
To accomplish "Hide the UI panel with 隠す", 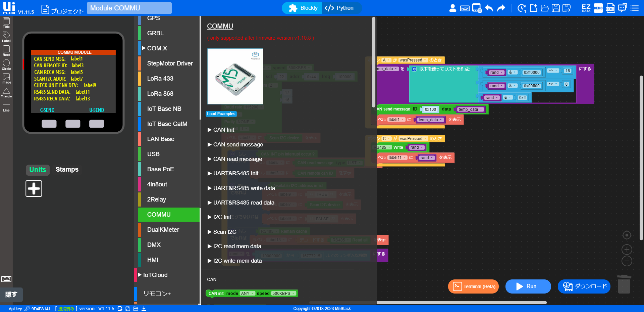I will pos(11,295).
